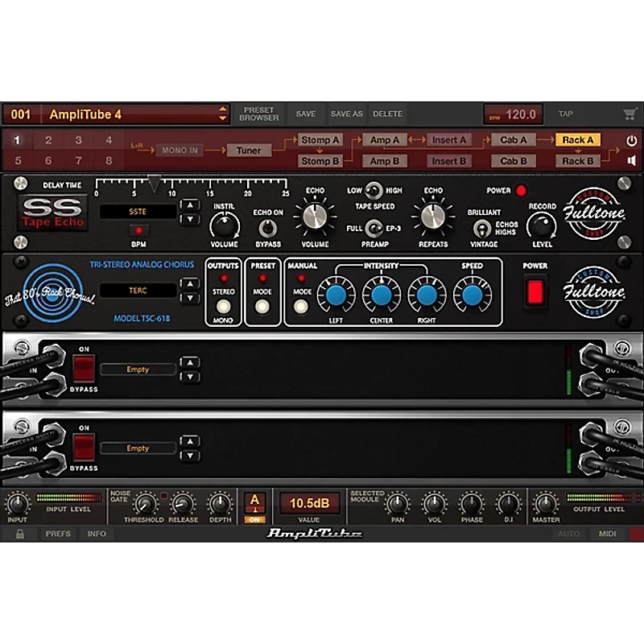644x644 pixels.
Task: Click the power icon in signal chain
Action: (631, 140)
